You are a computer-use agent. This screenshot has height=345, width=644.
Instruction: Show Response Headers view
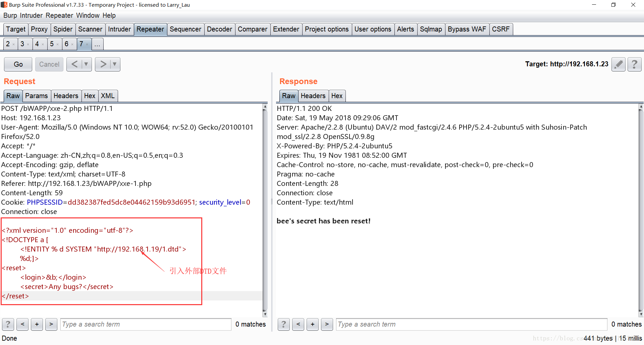313,96
